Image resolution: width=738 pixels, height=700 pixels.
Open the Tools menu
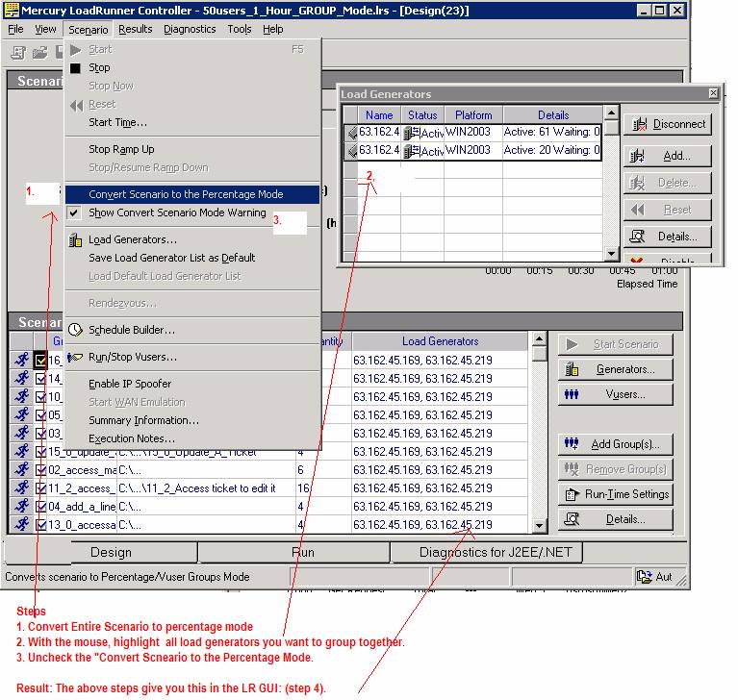tap(239, 29)
